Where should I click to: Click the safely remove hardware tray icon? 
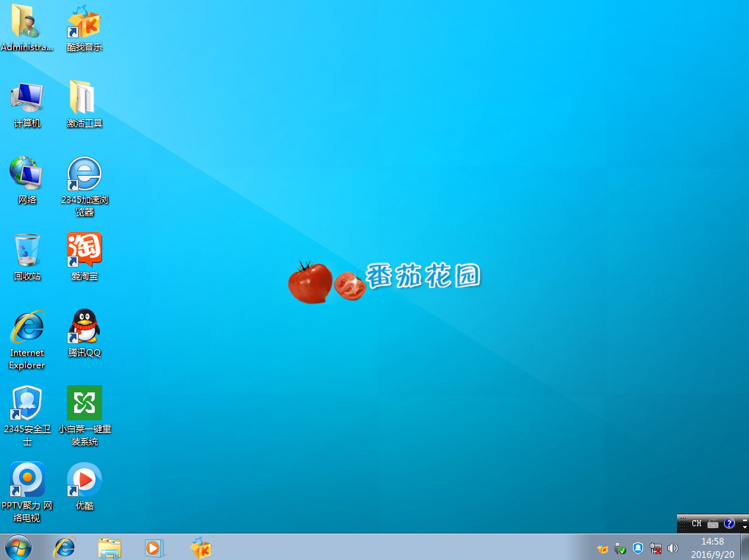pyautogui.click(x=620, y=548)
